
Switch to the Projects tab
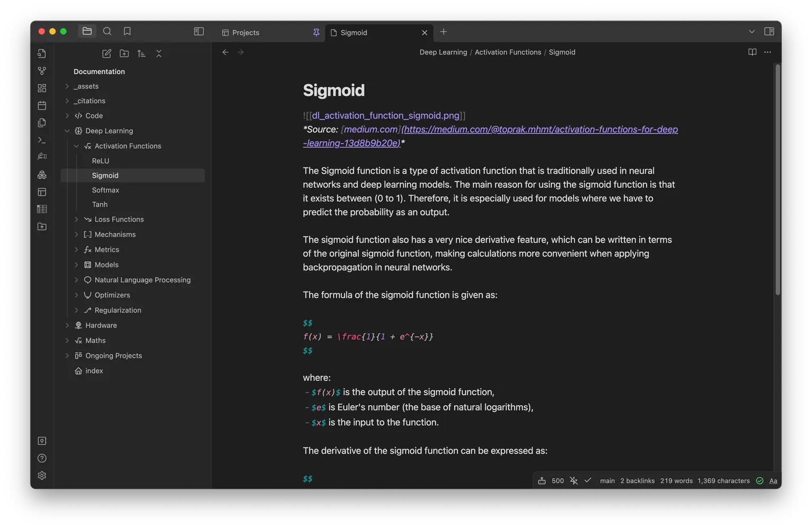pyautogui.click(x=245, y=32)
